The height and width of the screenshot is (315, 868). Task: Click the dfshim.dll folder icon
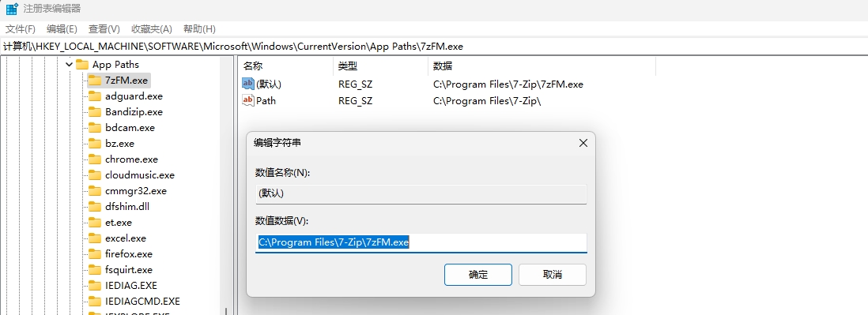pyautogui.click(x=95, y=207)
